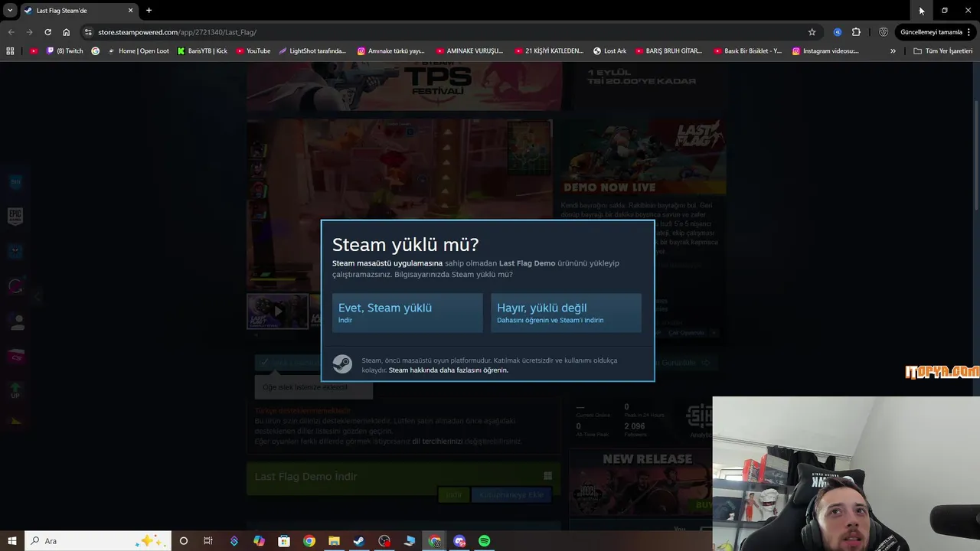The height and width of the screenshot is (551, 980).
Task: Open the browser extensions puzzle icon
Action: pos(856,32)
